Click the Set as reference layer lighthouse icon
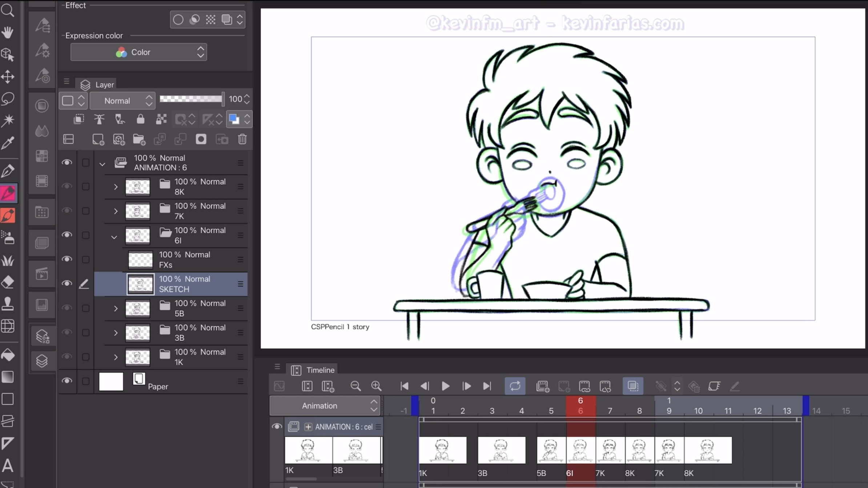The width and height of the screenshot is (868, 488). click(x=99, y=119)
